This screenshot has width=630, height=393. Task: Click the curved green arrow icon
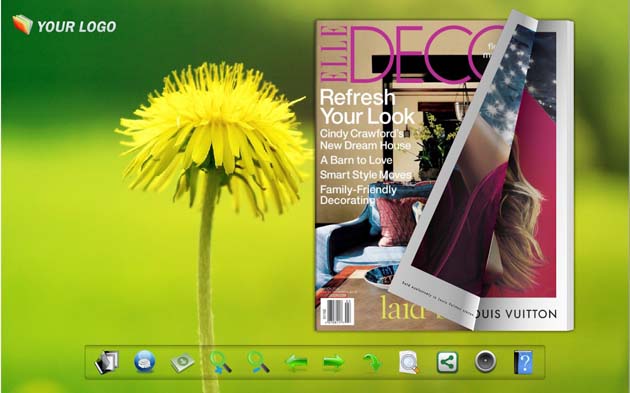[372, 362]
